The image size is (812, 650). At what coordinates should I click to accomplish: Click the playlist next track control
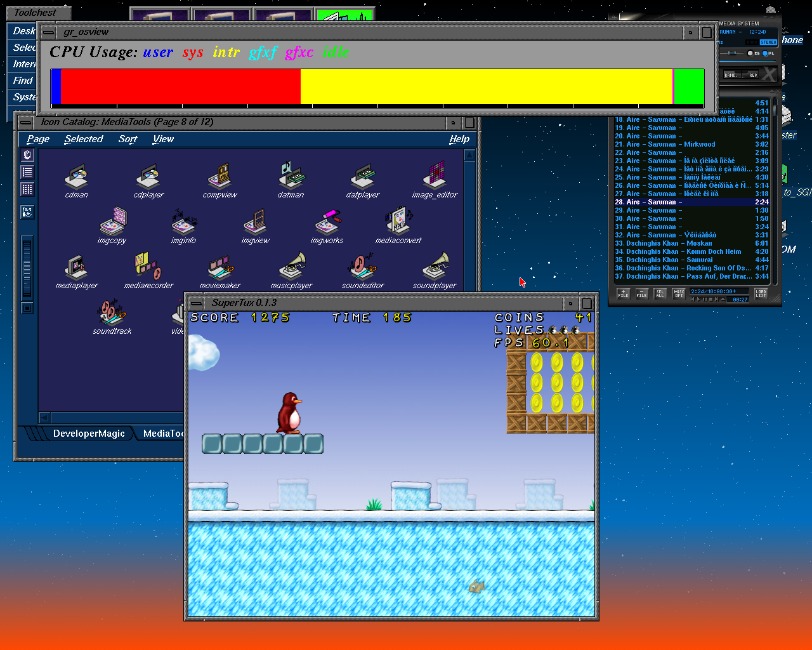[x=716, y=300]
